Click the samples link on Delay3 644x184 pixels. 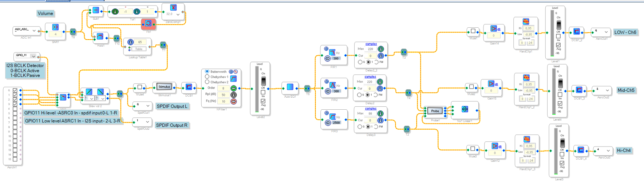point(371,109)
